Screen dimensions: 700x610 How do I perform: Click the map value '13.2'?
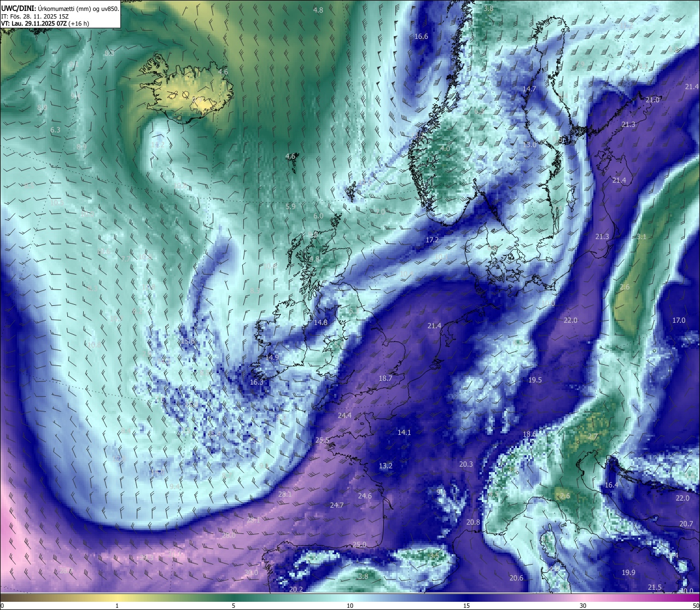(386, 466)
